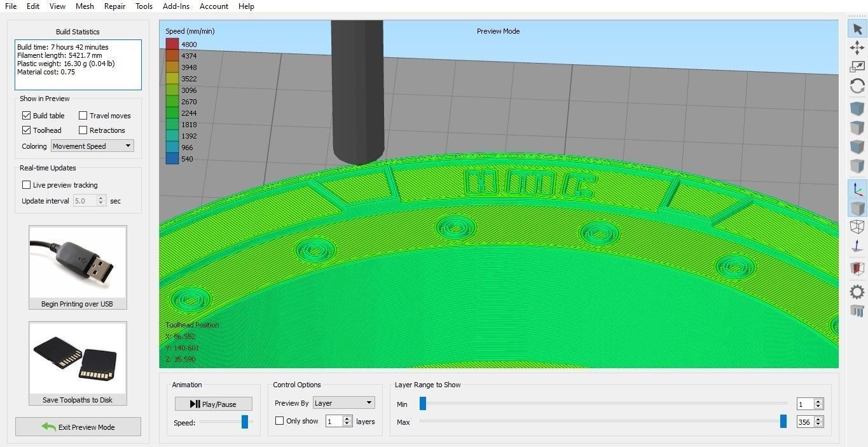The height and width of the screenshot is (447, 868).
Task: Open the Repair menu
Action: pyautogui.click(x=114, y=6)
